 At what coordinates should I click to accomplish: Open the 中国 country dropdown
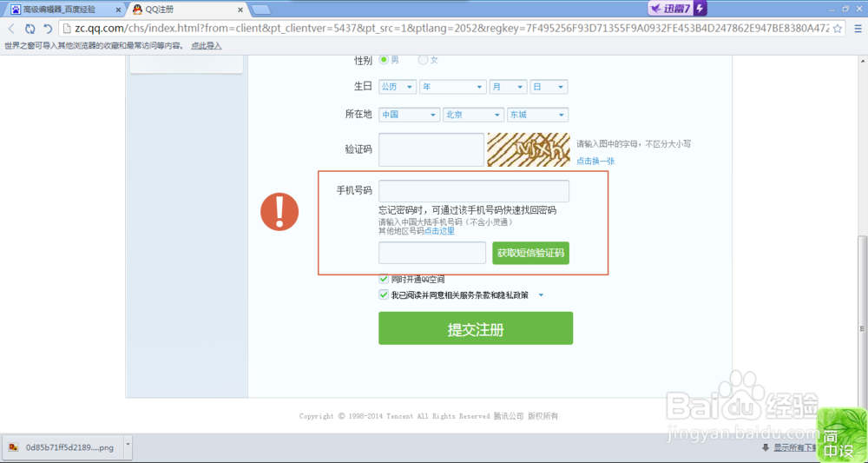point(410,115)
